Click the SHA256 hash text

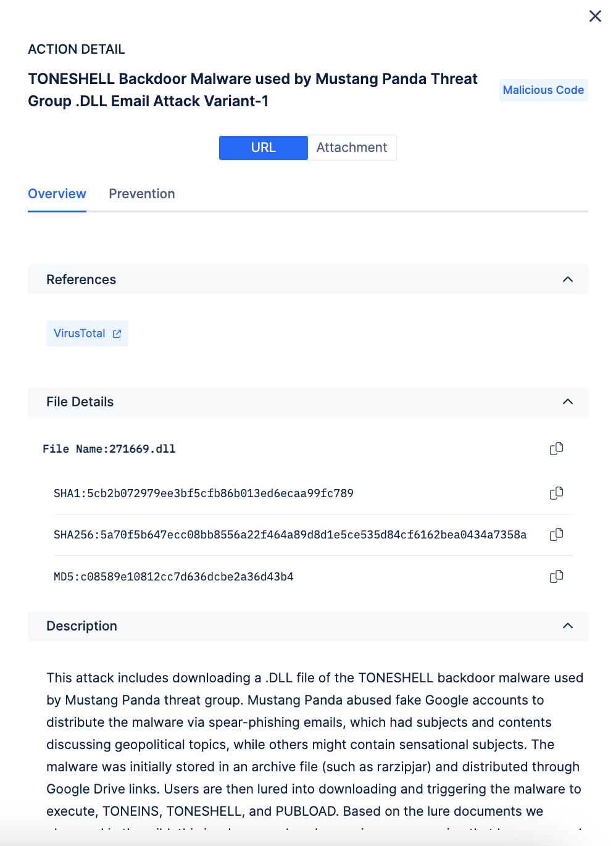(x=290, y=535)
